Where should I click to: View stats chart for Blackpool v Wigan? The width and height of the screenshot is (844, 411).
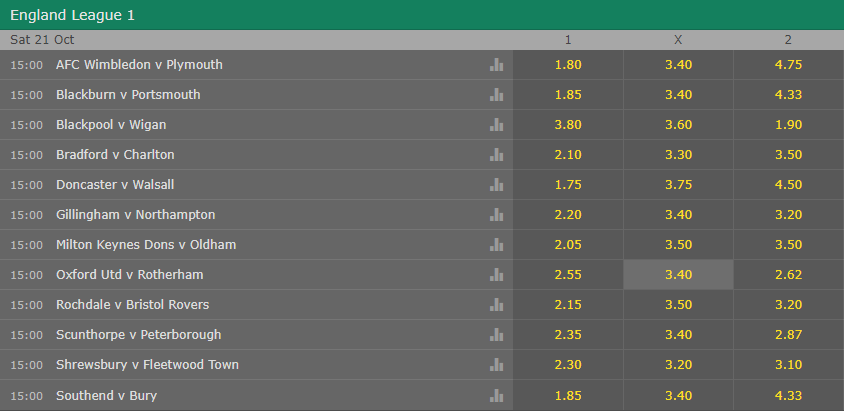click(x=496, y=125)
